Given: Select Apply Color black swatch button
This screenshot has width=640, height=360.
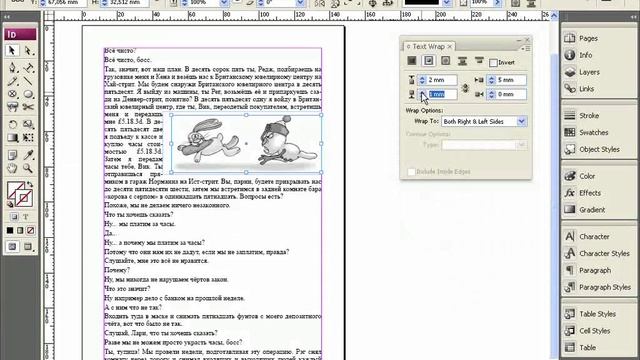Looking at the screenshot, I should point(10,231).
